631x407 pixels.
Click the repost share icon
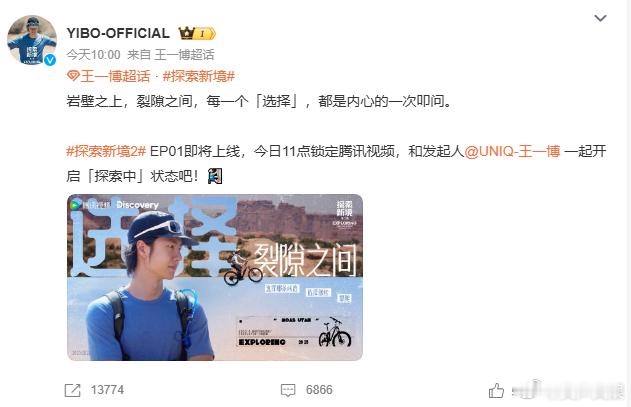(x=72, y=390)
